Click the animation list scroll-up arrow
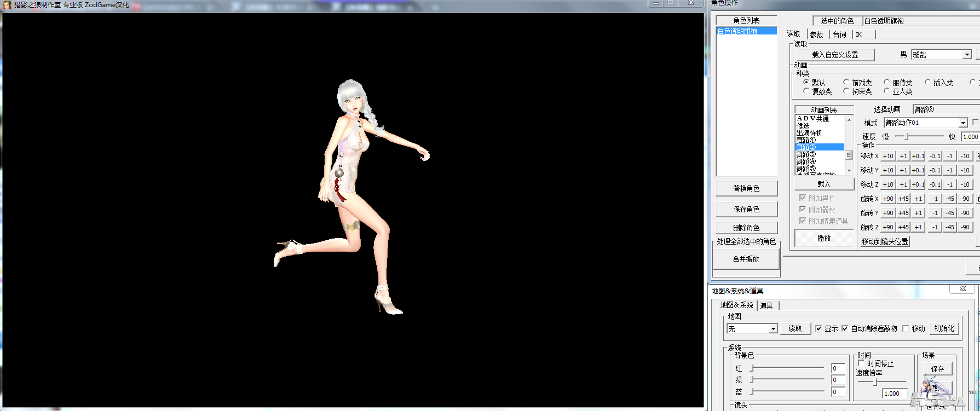The height and width of the screenshot is (411, 980). (x=849, y=120)
